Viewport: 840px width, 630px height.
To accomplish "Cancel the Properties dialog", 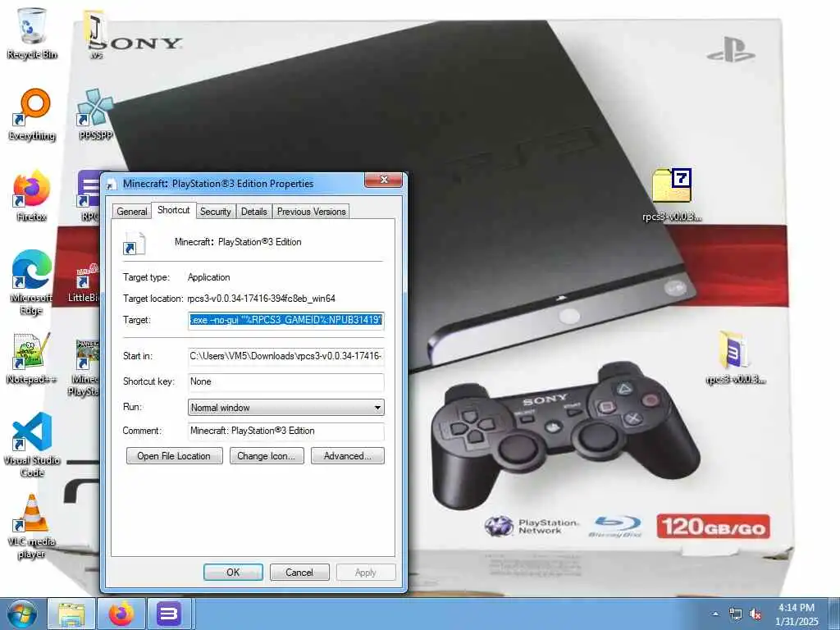I will [299, 572].
